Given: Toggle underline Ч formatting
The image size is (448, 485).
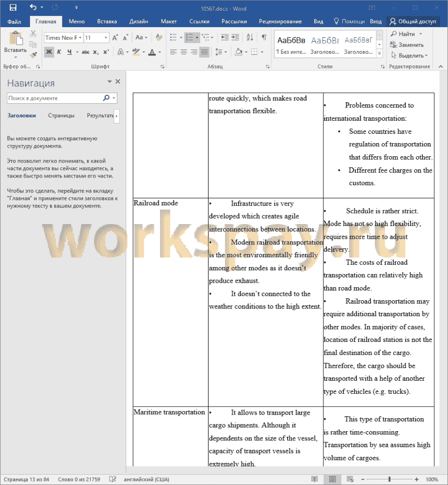Looking at the screenshot, I should [x=69, y=52].
